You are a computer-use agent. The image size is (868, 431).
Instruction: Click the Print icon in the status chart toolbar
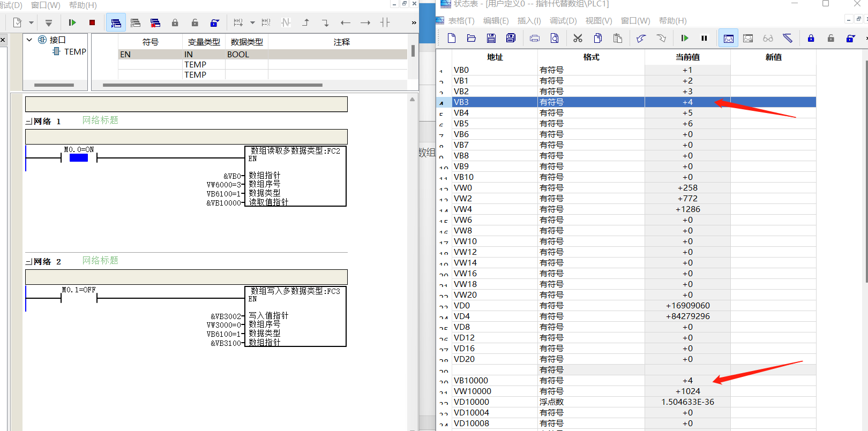[535, 38]
